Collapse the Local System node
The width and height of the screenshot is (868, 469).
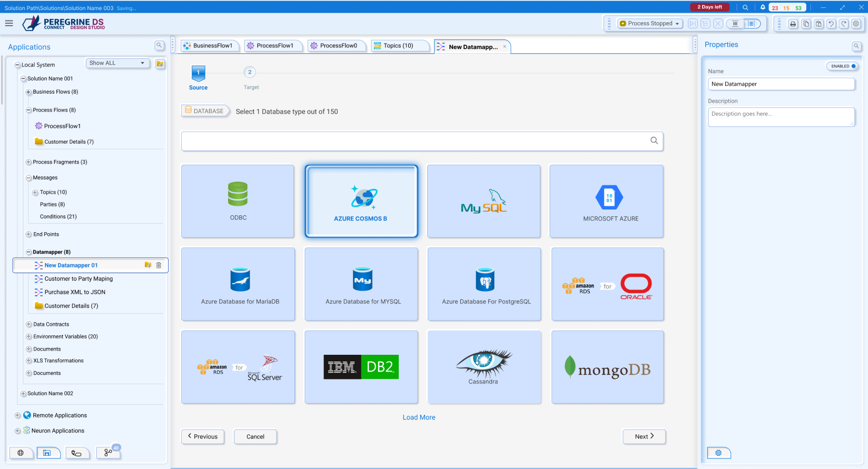17,65
